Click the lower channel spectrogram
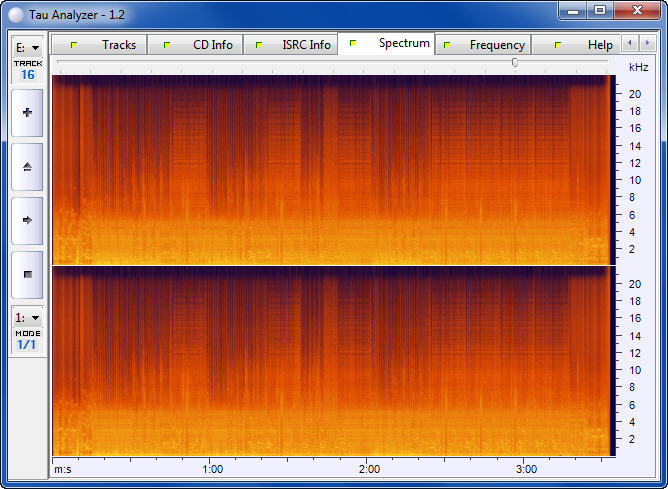Viewport: 668px width, 489px height. click(x=331, y=361)
